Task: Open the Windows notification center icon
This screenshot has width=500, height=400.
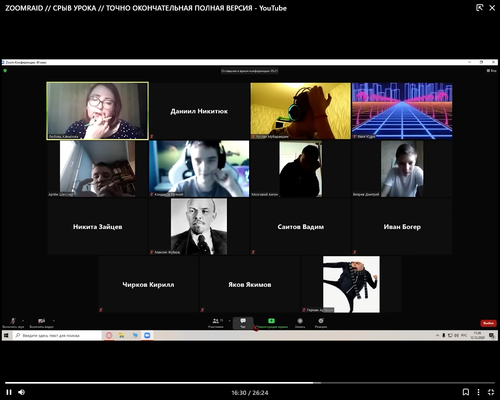Action: click(491, 335)
